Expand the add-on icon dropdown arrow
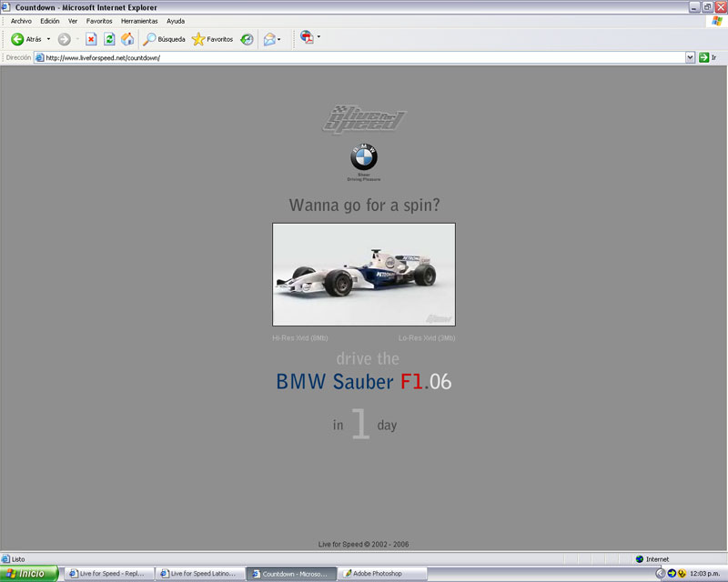Viewport: 728px width, 582px height. pyautogui.click(x=318, y=36)
